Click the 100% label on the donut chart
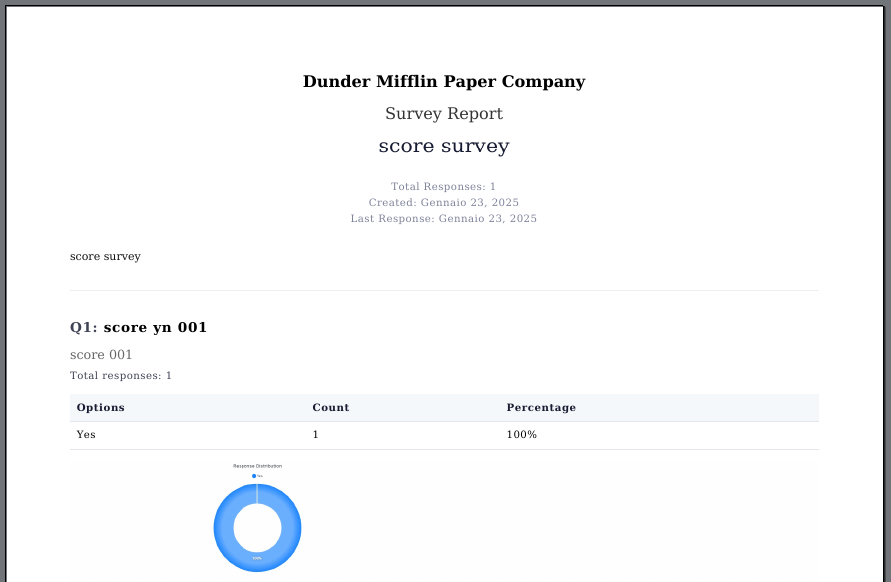Image resolution: width=891 pixels, height=582 pixels. coord(257,559)
